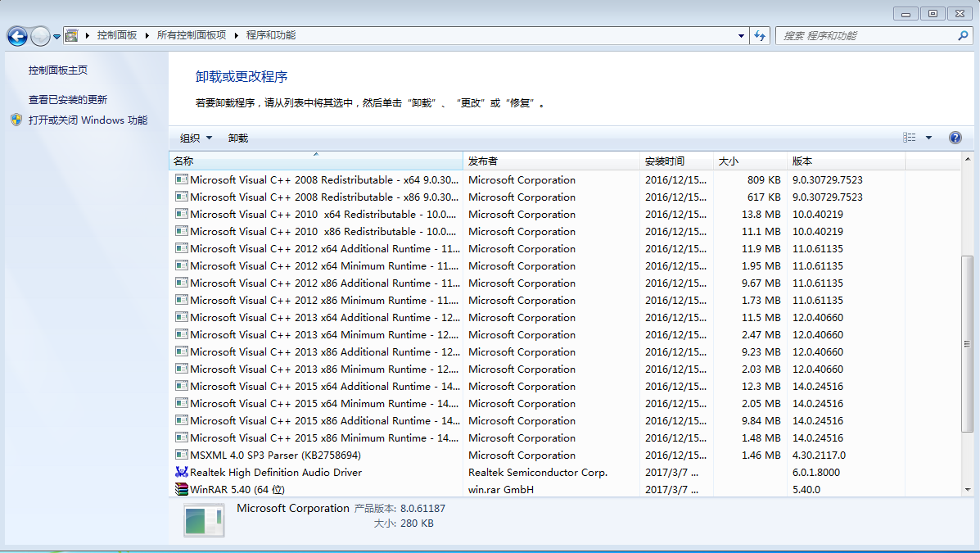980x553 pixels.
Task: Open 查看已安装的更新 link
Action: [68, 100]
